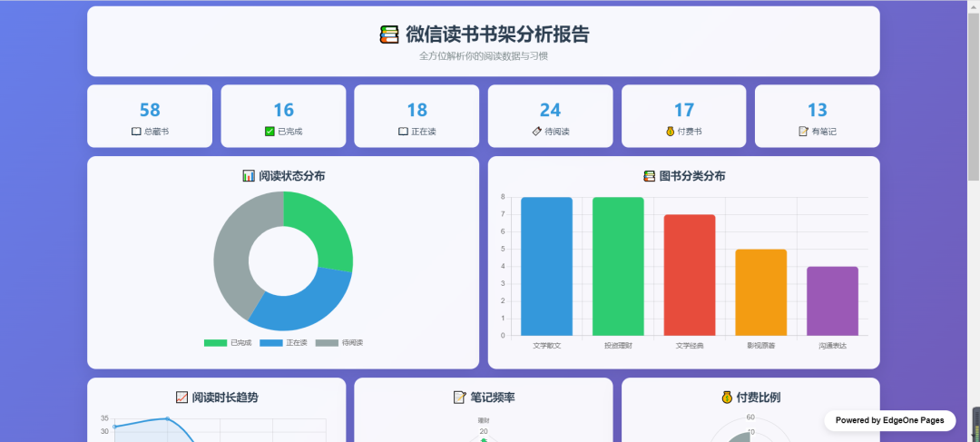Click the purple 沟通表达 bar
The width and height of the screenshot is (980, 442).
pyautogui.click(x=832, y=301)
